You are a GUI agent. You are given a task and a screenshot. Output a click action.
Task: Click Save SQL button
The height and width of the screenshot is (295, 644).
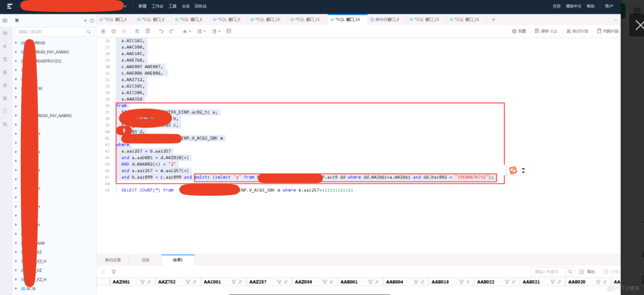coord(546,31)
